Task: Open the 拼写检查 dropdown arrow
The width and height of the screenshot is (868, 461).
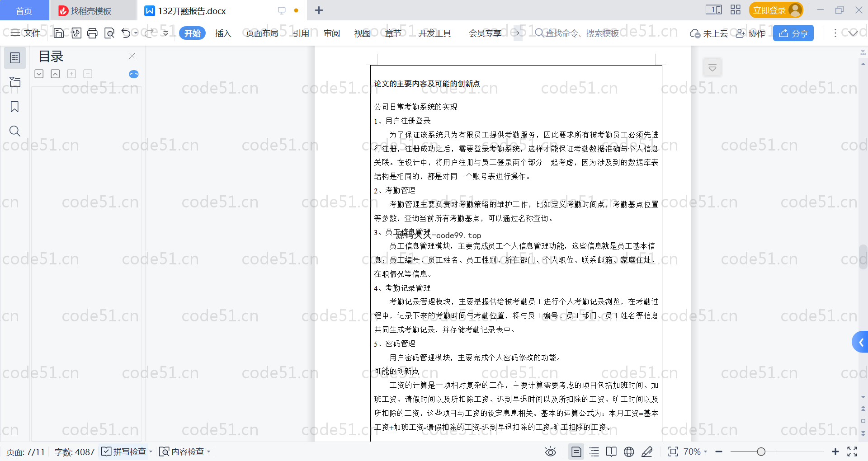Action: [x=151, y=452]
